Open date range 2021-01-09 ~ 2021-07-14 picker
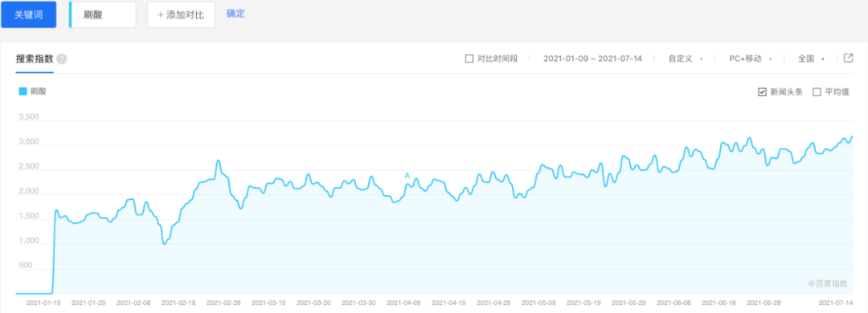 [x=592, y=59]
